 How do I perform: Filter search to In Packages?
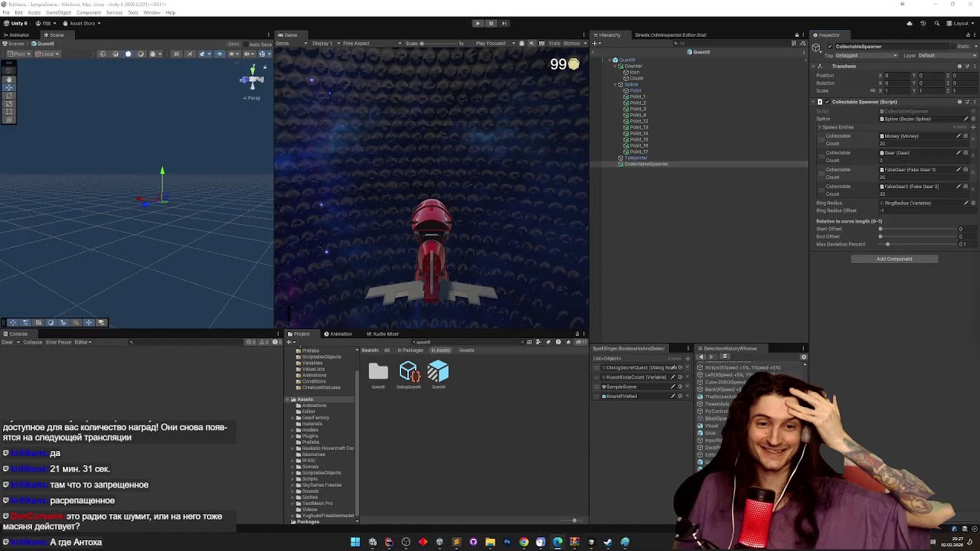pos(410,350)
